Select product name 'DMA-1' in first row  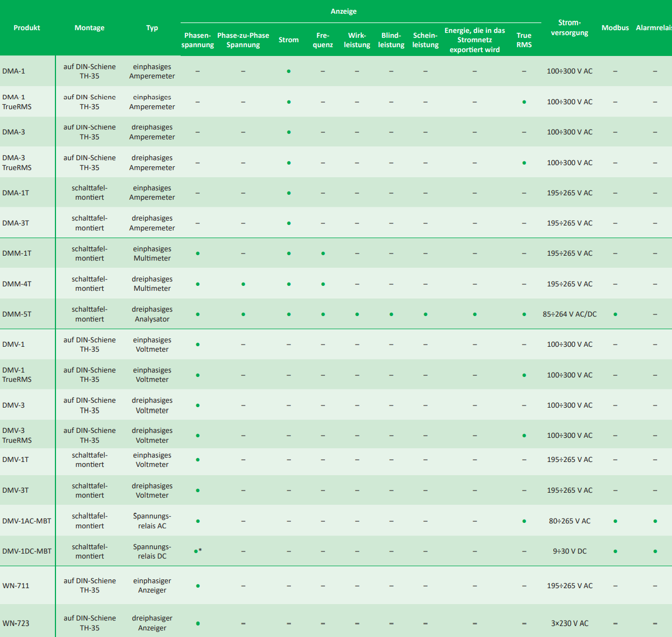coord(14,71)
